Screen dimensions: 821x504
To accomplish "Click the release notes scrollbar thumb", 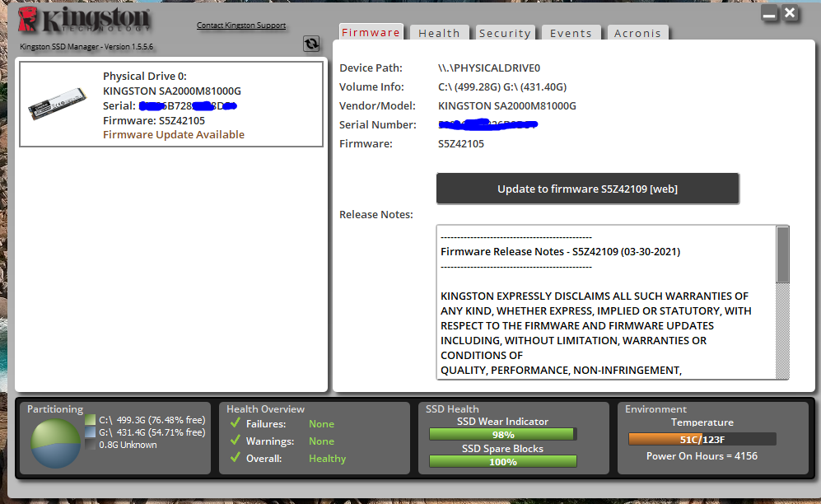I will pyautogui.click(x=783, y=254).
